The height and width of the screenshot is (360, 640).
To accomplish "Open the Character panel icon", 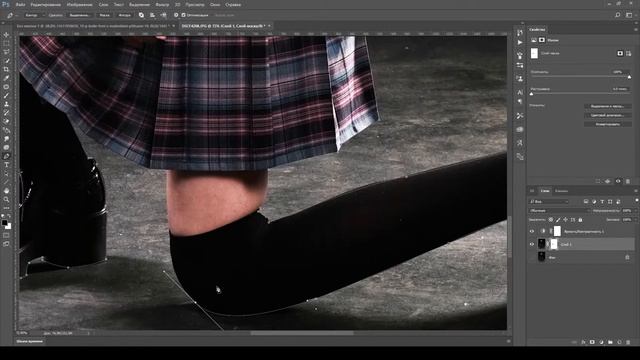I will tap(520, 92).
